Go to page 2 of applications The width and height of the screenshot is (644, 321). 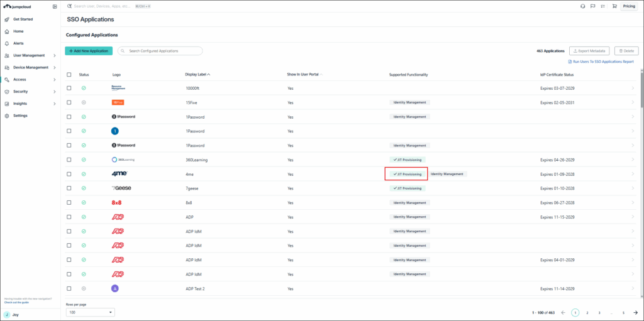pyautogui.click(x=587, y=313)
